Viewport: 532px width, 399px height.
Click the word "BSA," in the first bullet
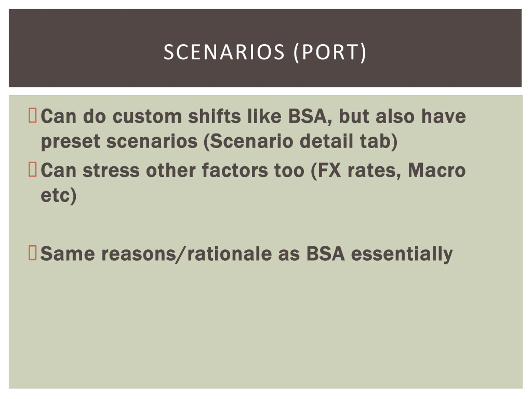coord(310,117)
